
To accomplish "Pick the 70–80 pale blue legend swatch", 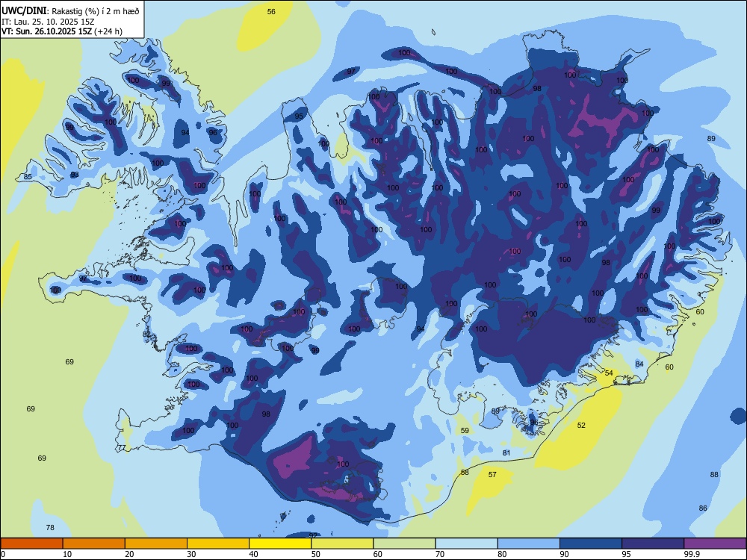I will pyautogui.click(x=466, y=544).
